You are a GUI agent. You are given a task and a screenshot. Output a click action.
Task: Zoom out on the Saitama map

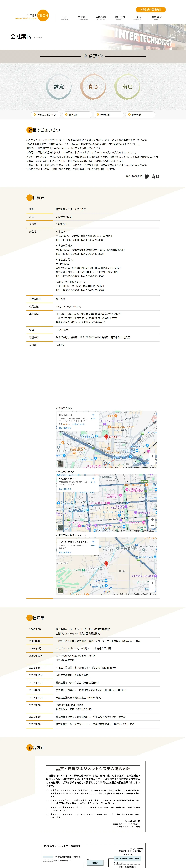pyautogui.click(x=152, y=589)
